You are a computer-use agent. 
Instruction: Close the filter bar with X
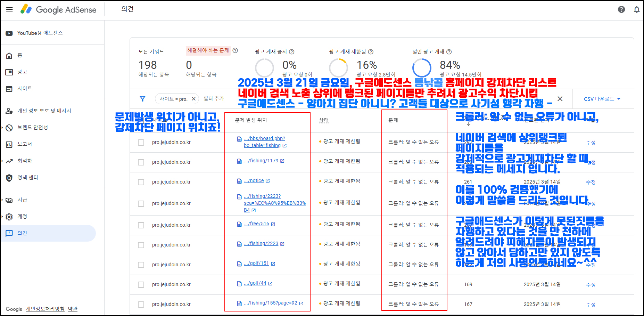pyautogui.click(x=560, y=99)
